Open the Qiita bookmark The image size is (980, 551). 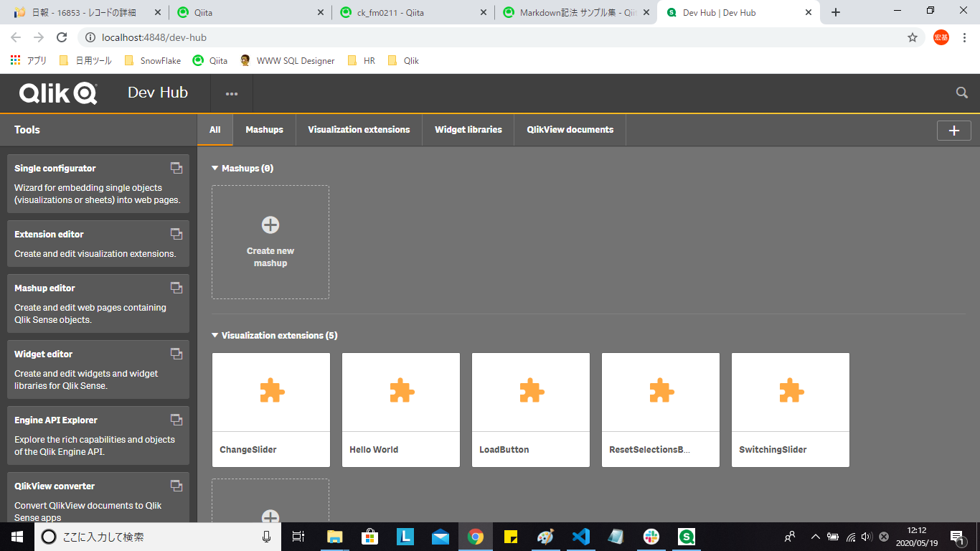pyautogui.click(x=210, y=61)
